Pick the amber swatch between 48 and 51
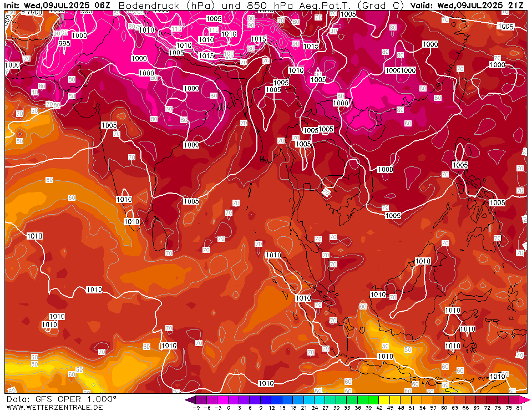This screenshot has height=411, width=532. pos(406,400)
